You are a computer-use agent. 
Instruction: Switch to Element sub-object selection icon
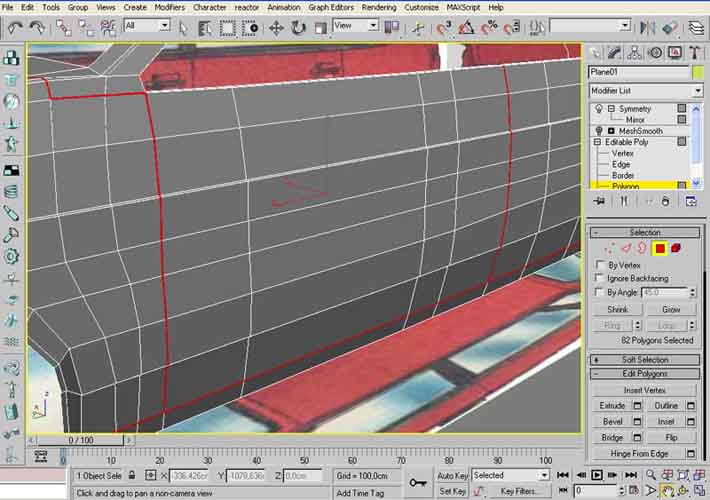coord(676,247)
